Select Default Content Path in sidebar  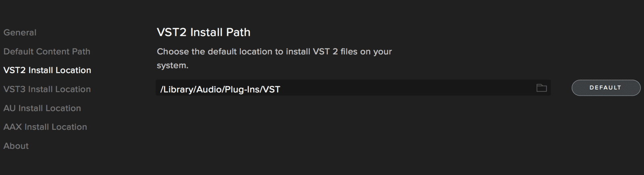pos(47,51)
